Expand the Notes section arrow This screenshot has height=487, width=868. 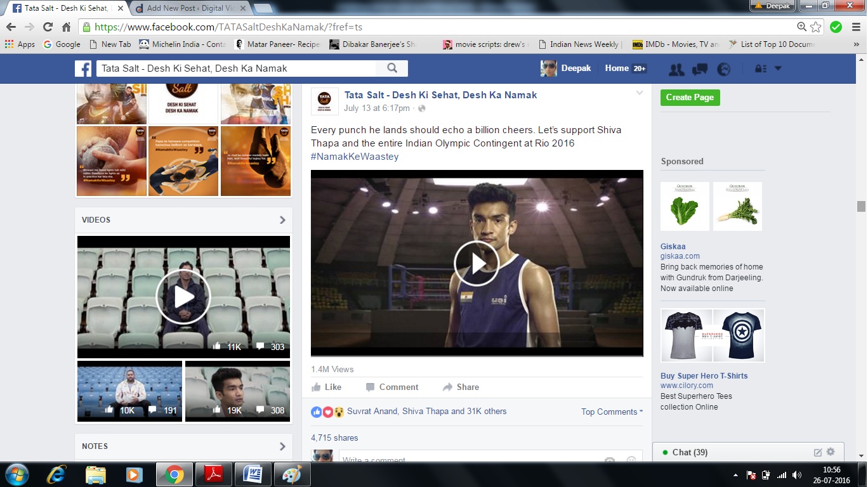[x=282, y=446]
